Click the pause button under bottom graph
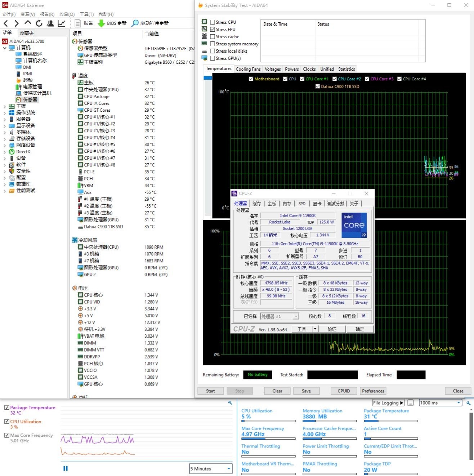 coord(66,468)
